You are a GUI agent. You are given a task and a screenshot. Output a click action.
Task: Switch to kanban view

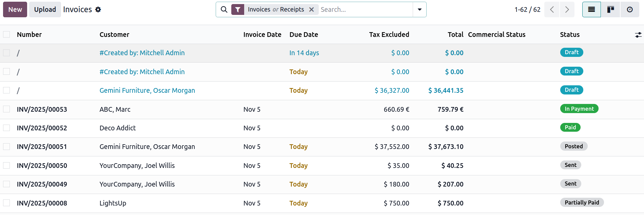click(x=610, y=9)
